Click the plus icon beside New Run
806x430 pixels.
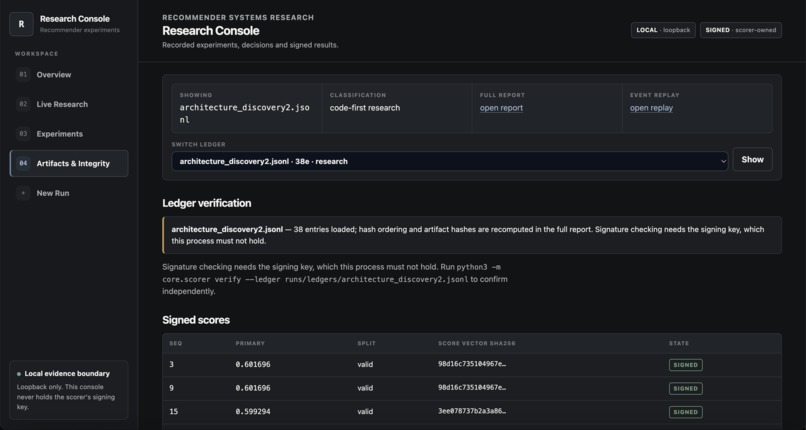[x=23, y=193]
